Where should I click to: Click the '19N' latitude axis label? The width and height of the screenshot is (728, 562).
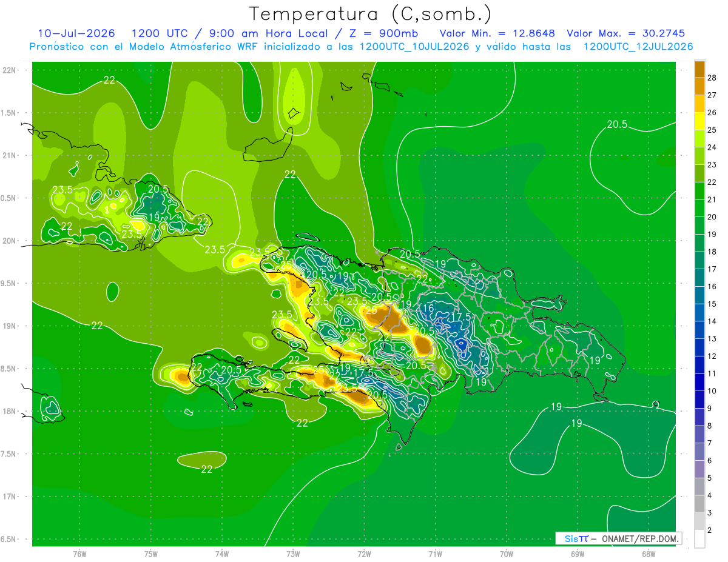click(10, 326)
